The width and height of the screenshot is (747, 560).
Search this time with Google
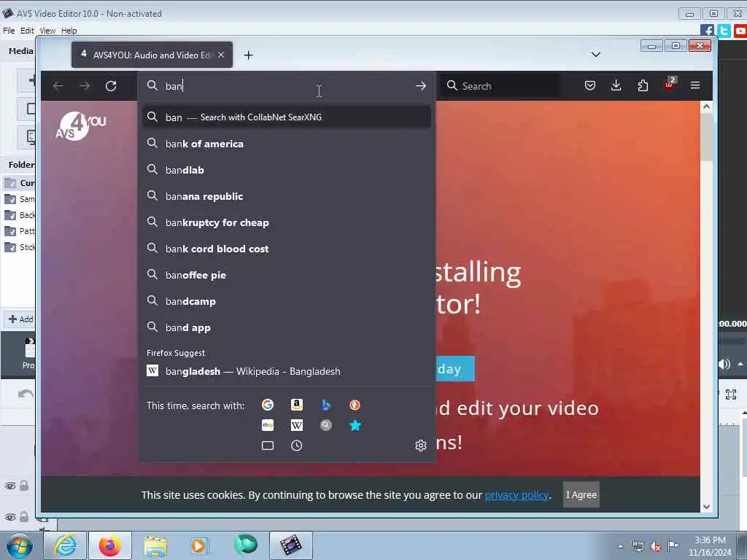click(x=268, y=405)
